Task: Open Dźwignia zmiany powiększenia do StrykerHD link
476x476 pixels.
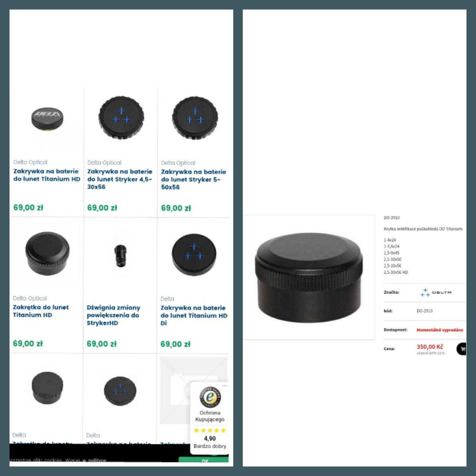Action: point(113,315)
